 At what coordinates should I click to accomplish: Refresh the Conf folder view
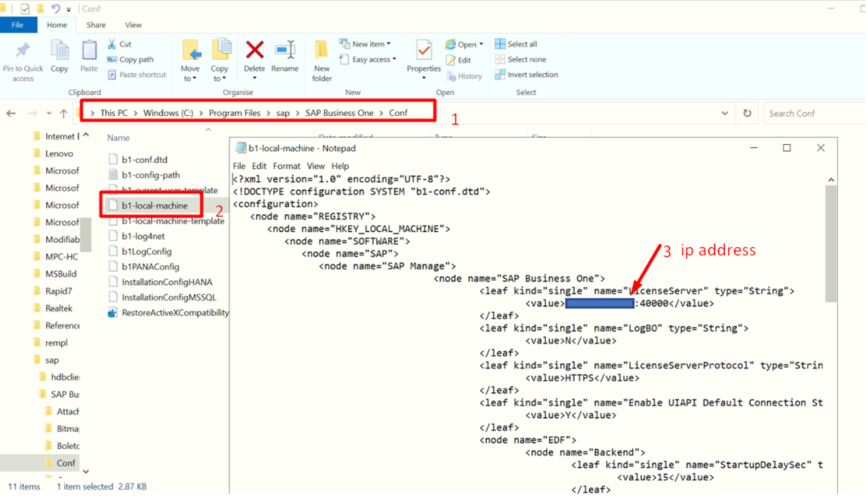pyautogui.click(x=747, y=113)
